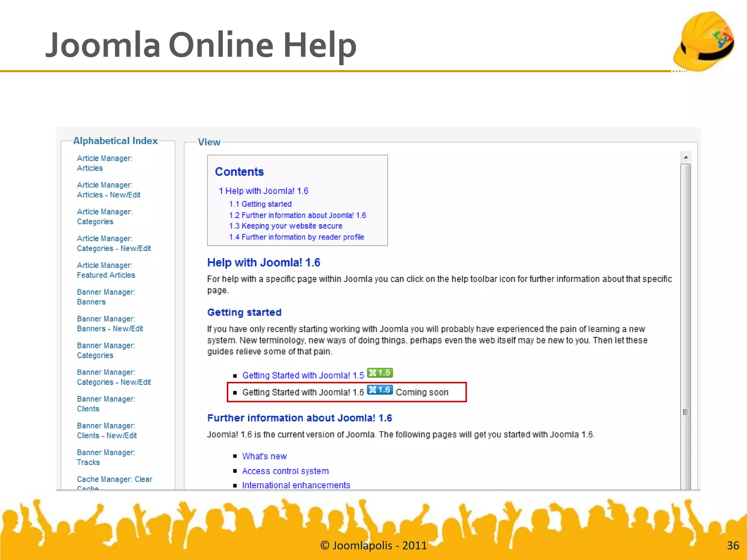The image size is (747, 560).
Task: Click the Getting started section heading
Action: 244,312
